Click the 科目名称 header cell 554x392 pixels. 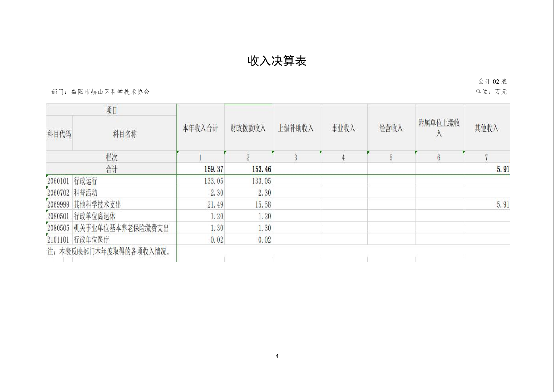[125, 134]
